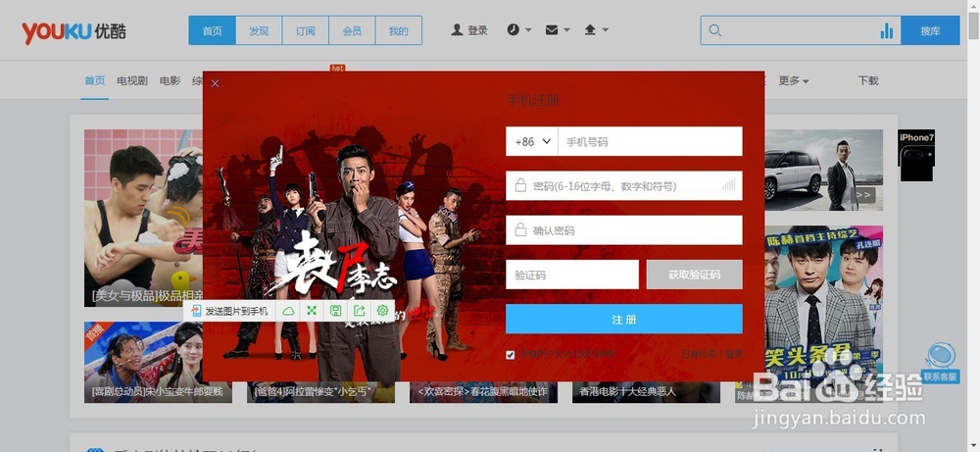Open the 我的 tab
This screenshot has width=980, height=452.
click(x=398, y=30)
